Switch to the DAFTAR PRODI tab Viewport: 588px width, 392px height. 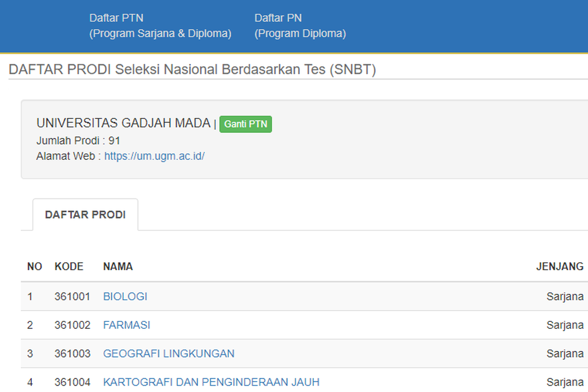85,214
